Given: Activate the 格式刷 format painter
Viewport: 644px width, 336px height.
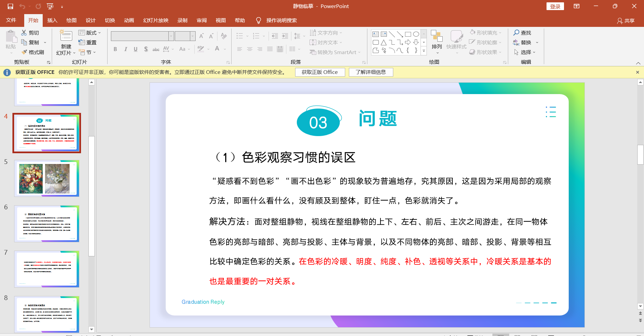Looking at the screenshot, I should [33, 52].
